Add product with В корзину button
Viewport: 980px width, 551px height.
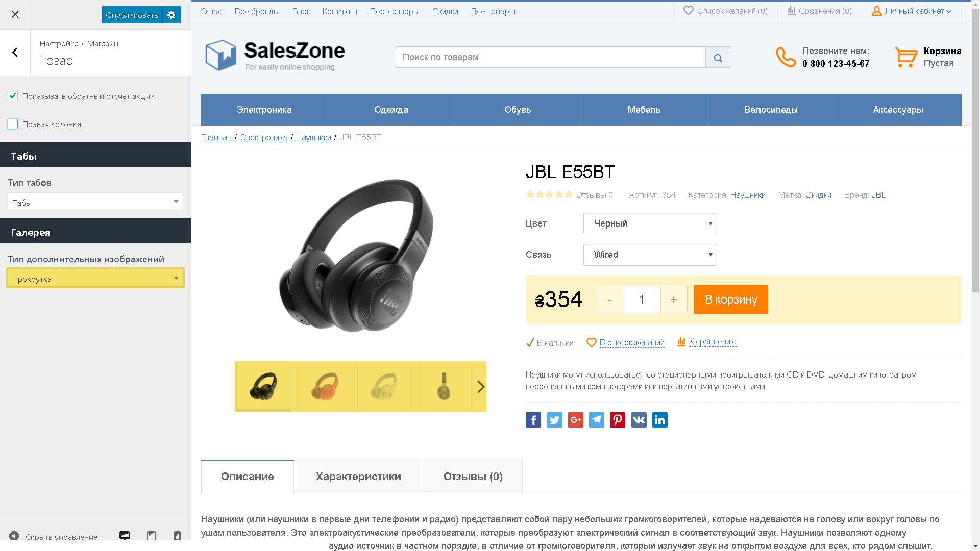click(731, 299)
